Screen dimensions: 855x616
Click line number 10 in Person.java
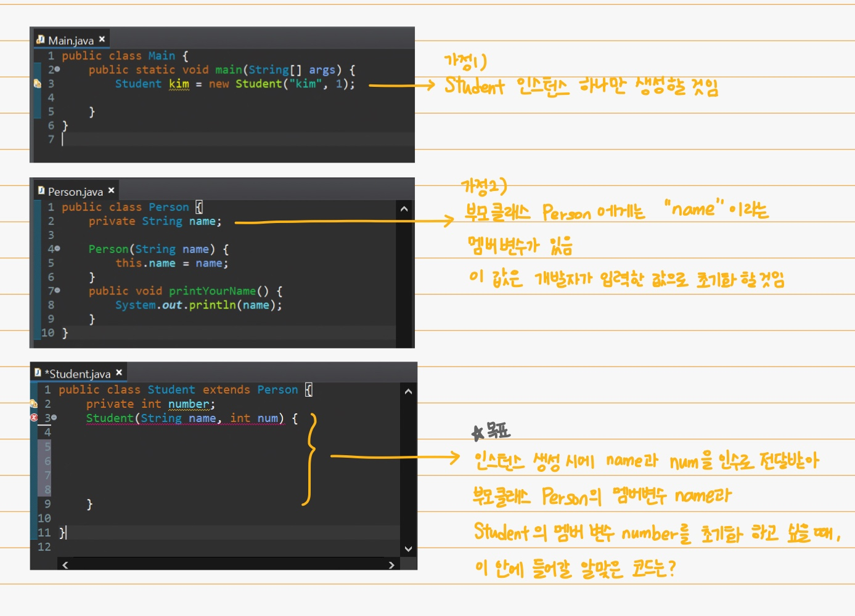tap(47, 333)
